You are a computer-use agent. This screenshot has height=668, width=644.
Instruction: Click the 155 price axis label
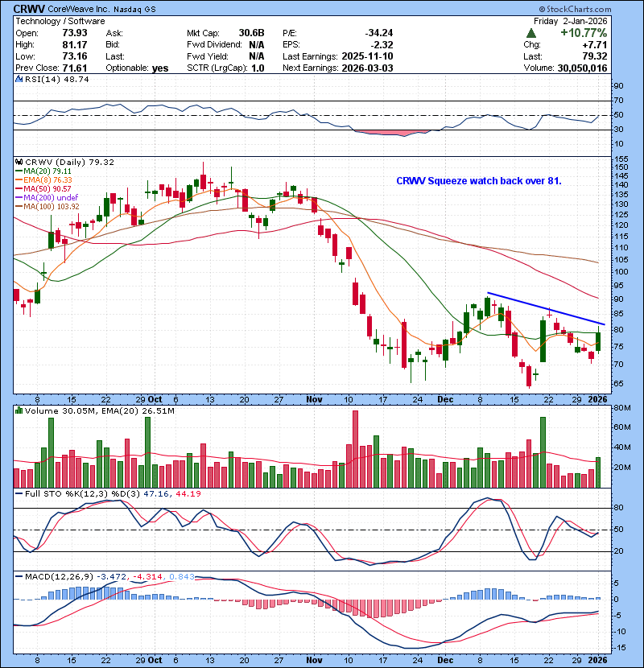tap(621, 159)
